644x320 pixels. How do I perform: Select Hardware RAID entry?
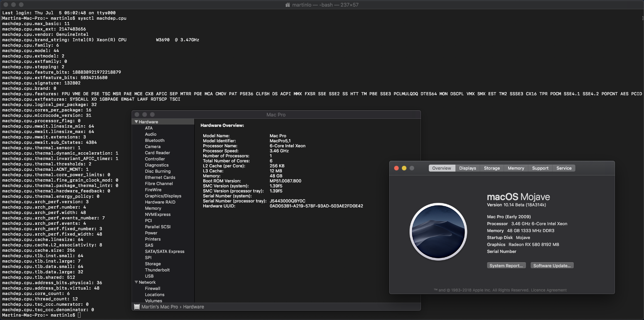[160, 202]
